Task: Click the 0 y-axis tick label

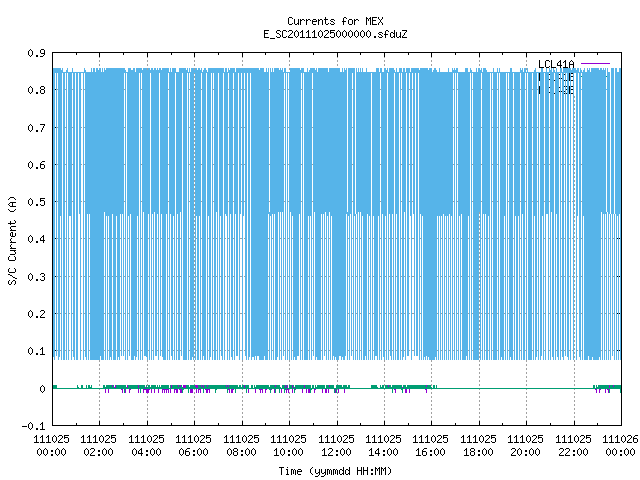Action: pos(42,389)
